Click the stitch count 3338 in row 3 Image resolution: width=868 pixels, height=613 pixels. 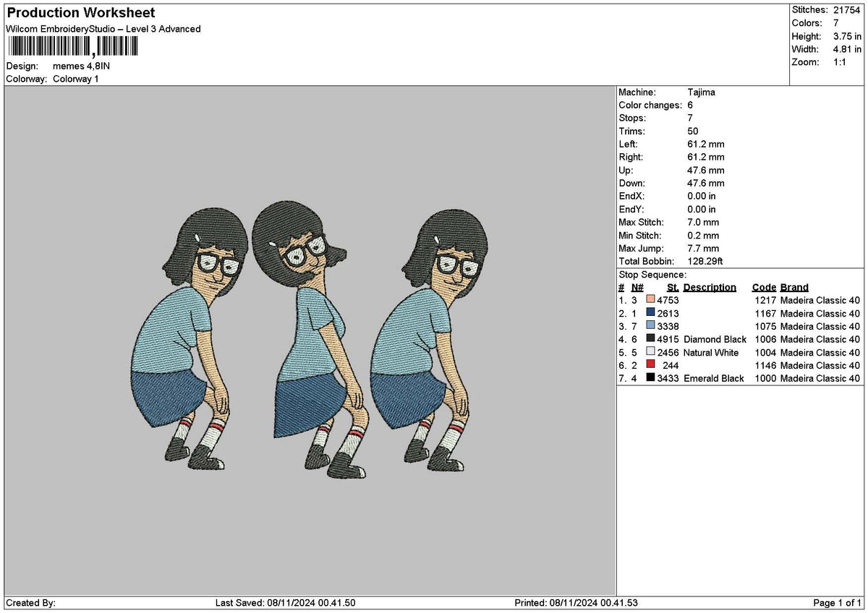(668, 325)
